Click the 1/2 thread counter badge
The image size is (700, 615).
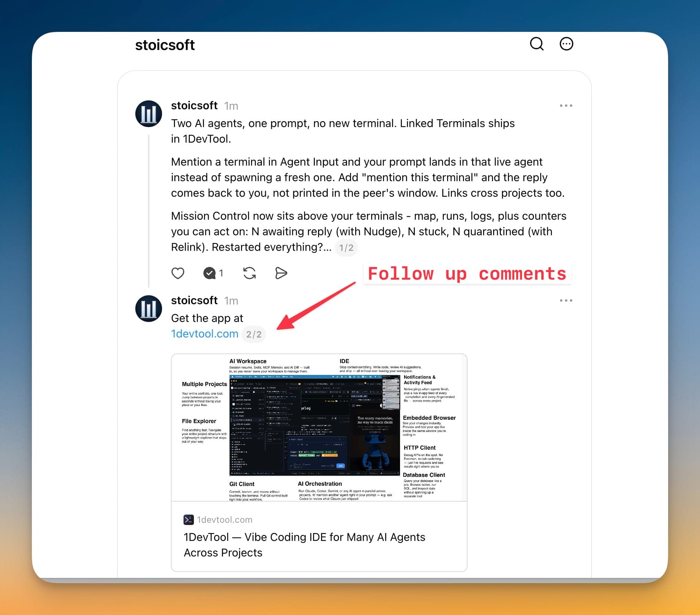click(x=346, y=248)
